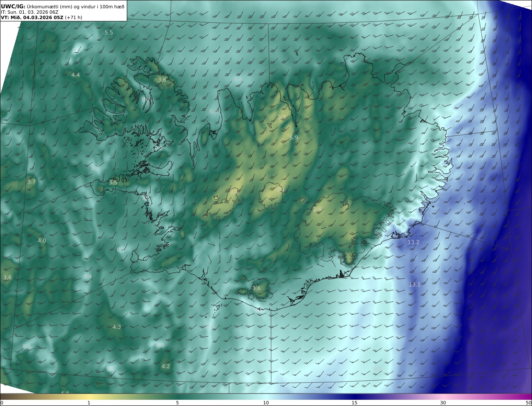The image size is (532, 406).
Task: Click the 4.3 value label on the map
Action: pyautogui.click(x=117, y=327)
